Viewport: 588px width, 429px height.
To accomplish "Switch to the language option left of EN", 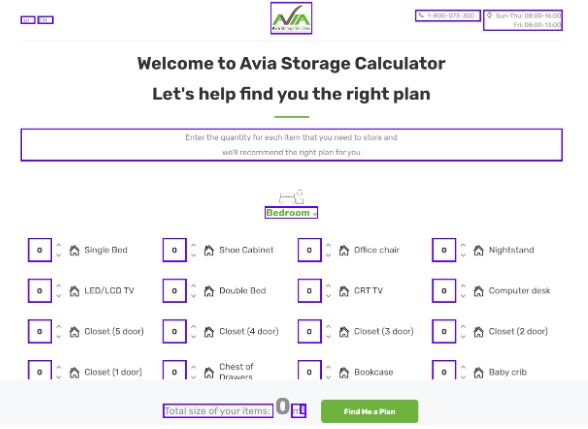I will 28,20.
